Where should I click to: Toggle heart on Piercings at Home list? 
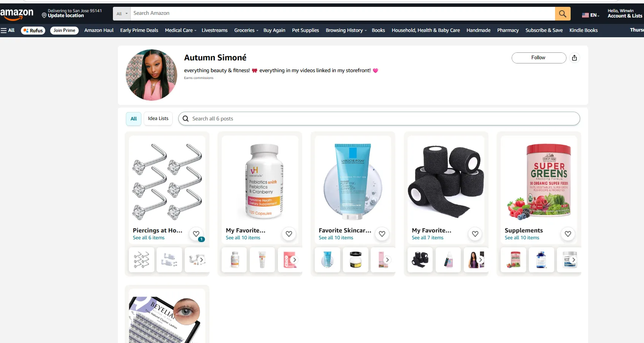(196, 234)
